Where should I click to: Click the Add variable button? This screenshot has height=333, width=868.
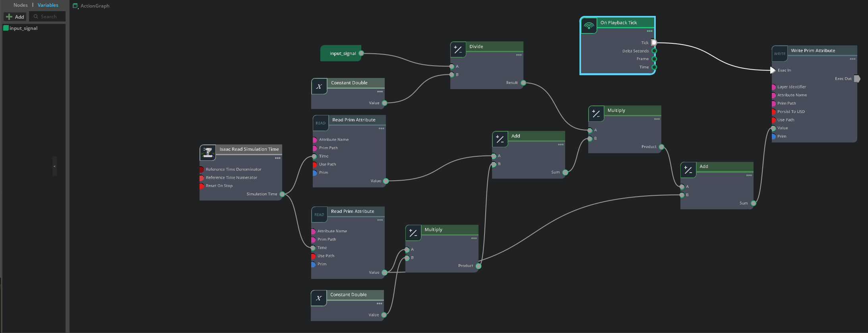[x=15, y=17]
